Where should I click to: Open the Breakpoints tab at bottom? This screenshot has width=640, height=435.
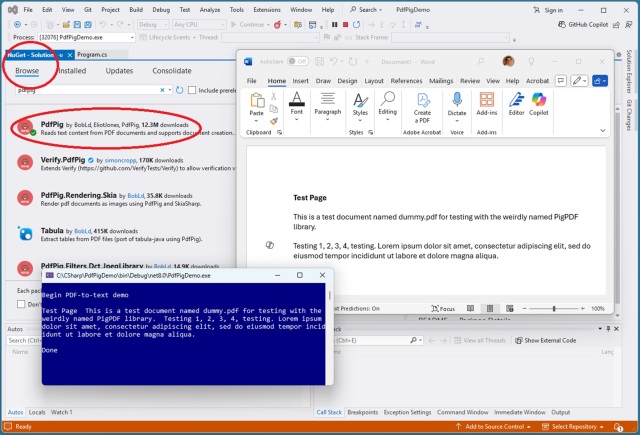pyautogui.click(x=362, y=413)
